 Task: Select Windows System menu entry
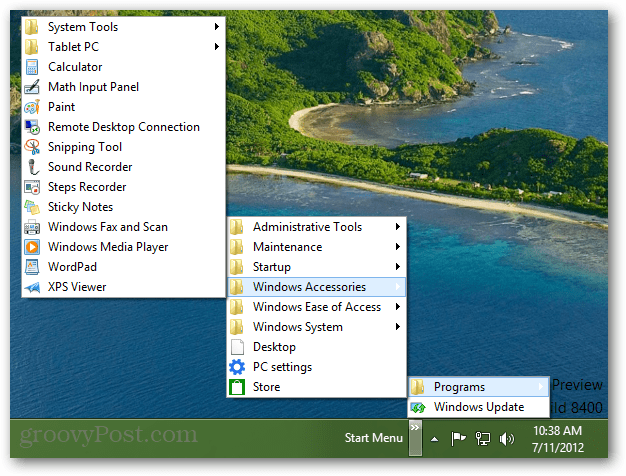(x=317, y=327)
